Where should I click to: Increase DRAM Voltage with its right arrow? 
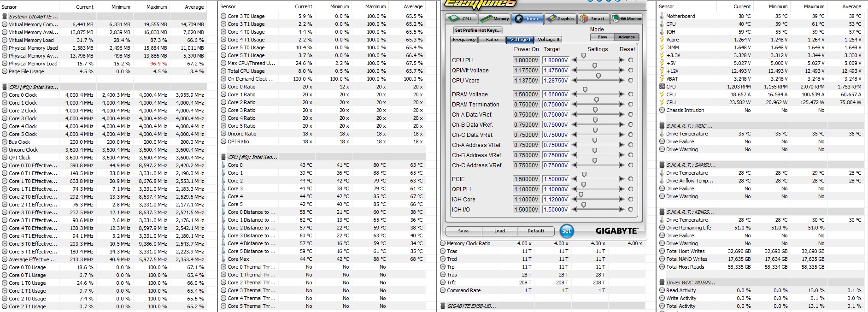[x=622, y=94]
